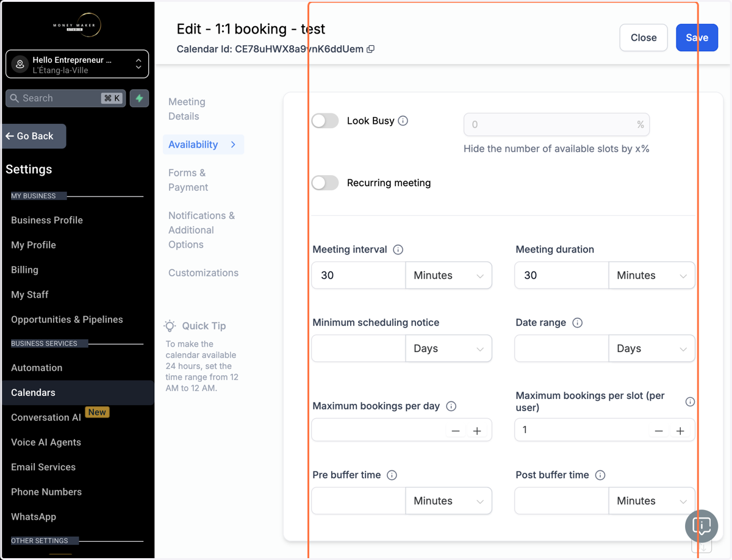
Task: Open Business Profile settings
Action: click(x=47, y=220)
